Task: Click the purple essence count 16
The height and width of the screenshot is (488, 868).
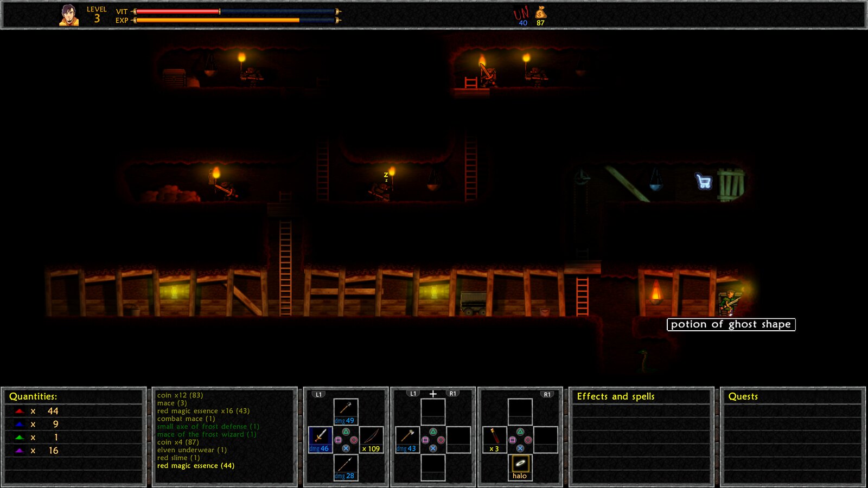Action: (53, 451)
